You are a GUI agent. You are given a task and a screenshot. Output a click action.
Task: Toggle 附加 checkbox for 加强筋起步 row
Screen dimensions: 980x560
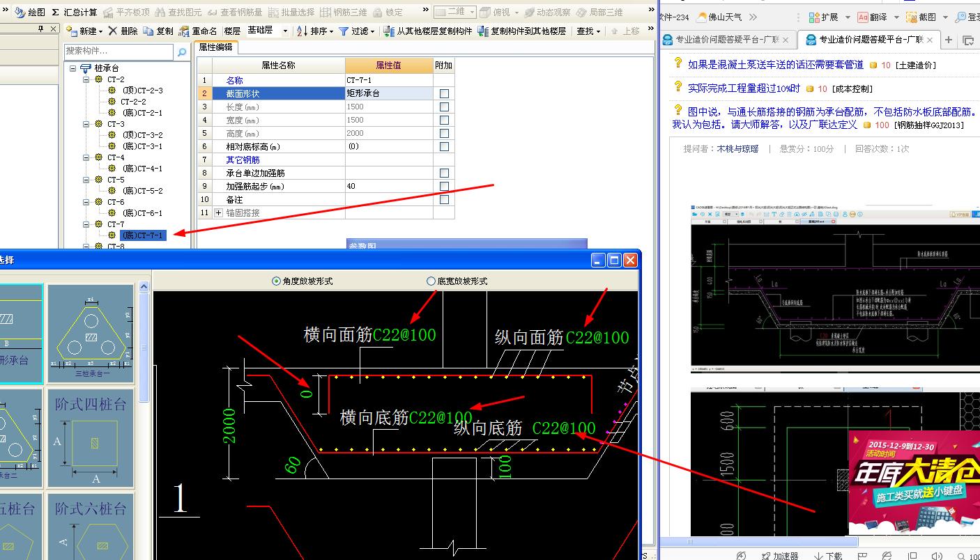click(x=444, y=186)
